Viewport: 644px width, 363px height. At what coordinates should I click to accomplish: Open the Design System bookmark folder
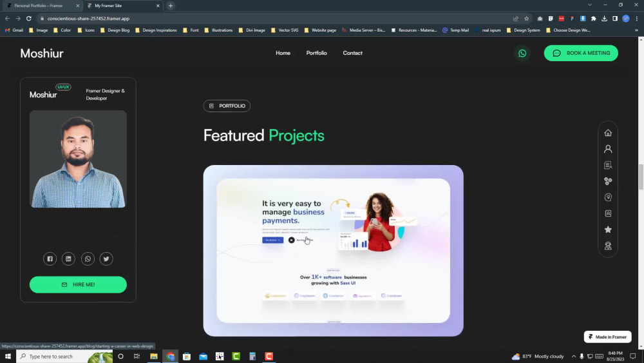pyautogui.click(x=523, y=30)
